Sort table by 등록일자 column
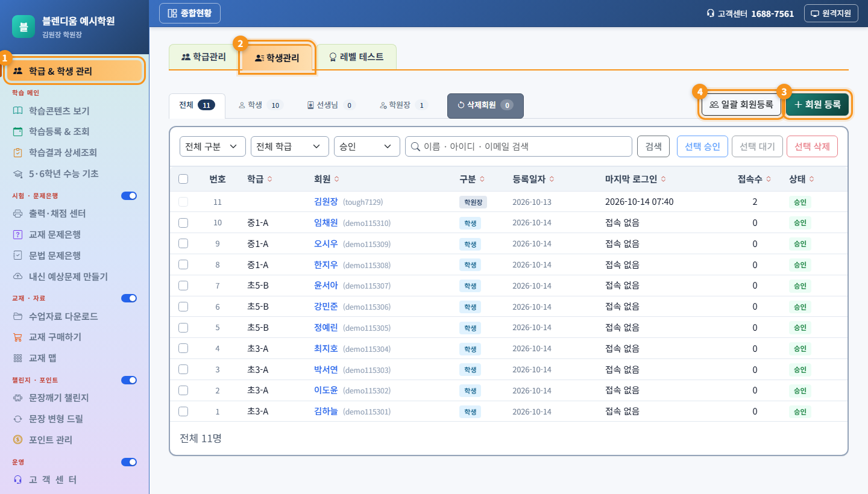868x494 pixels. (x=533, y=179)
